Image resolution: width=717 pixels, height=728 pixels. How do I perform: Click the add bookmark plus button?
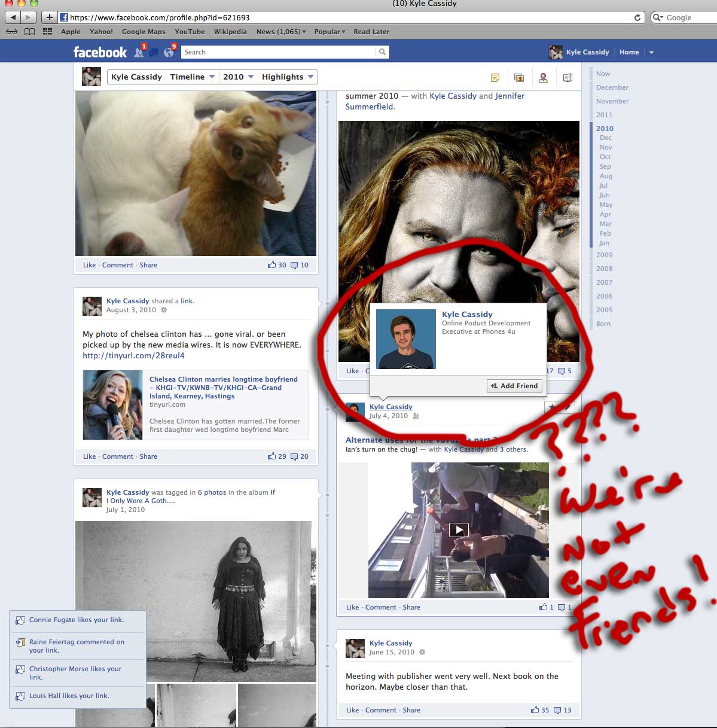[x=50, y=17]
